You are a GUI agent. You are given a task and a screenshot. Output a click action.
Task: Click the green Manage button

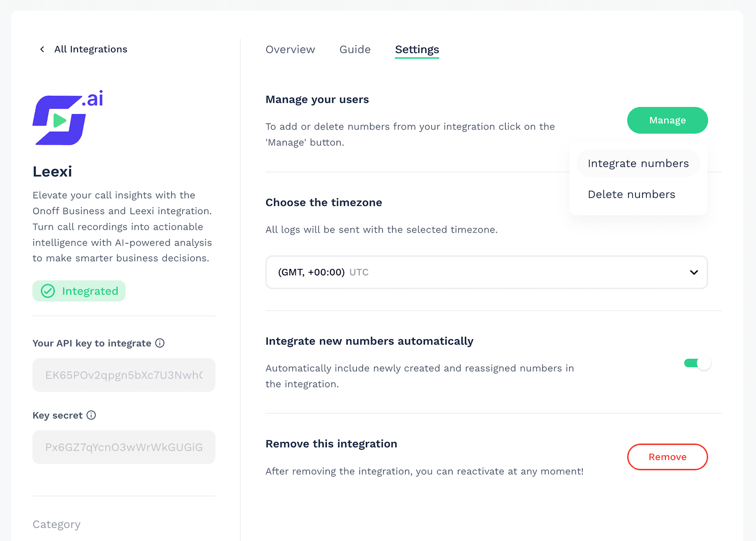(x=667, y=120)
